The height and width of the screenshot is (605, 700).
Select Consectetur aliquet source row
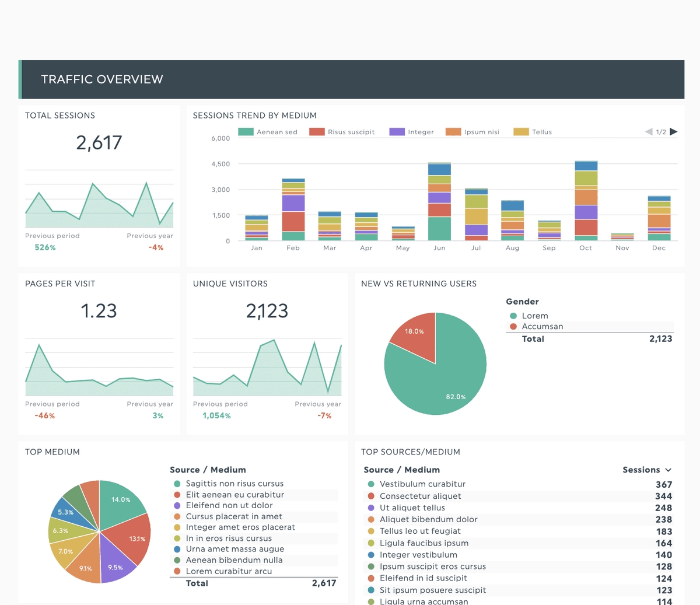(519, 496)
